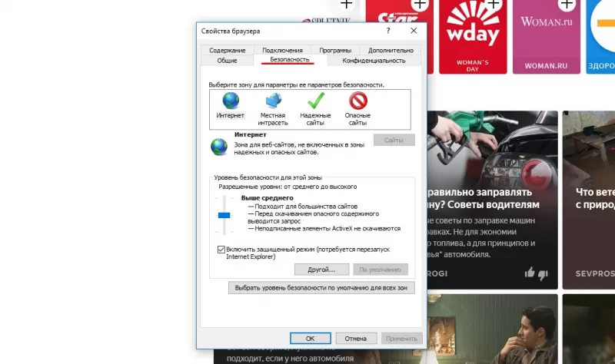Click thumbs down icon on fuel article card
The width and height of the screenshot is (615, 364).
click(544, 275)
